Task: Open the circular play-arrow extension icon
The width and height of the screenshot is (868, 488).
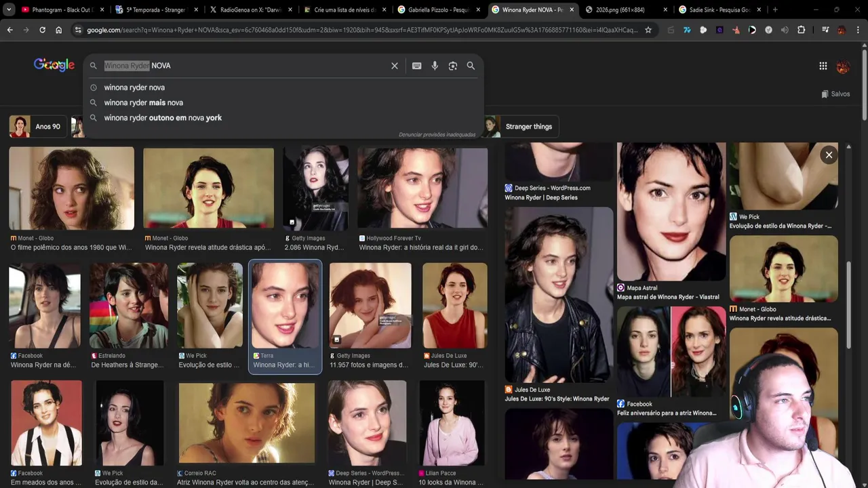Action: click(x=752, y=30)
